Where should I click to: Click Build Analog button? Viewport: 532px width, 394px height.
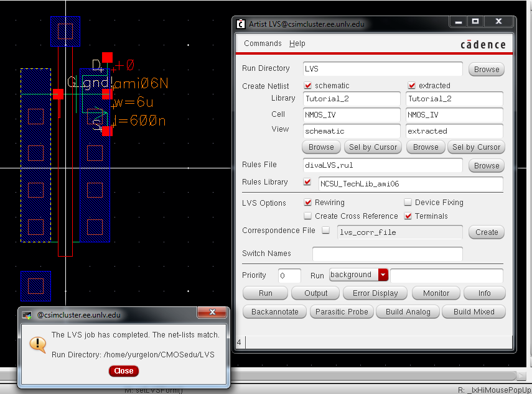(x=408, y=312)
